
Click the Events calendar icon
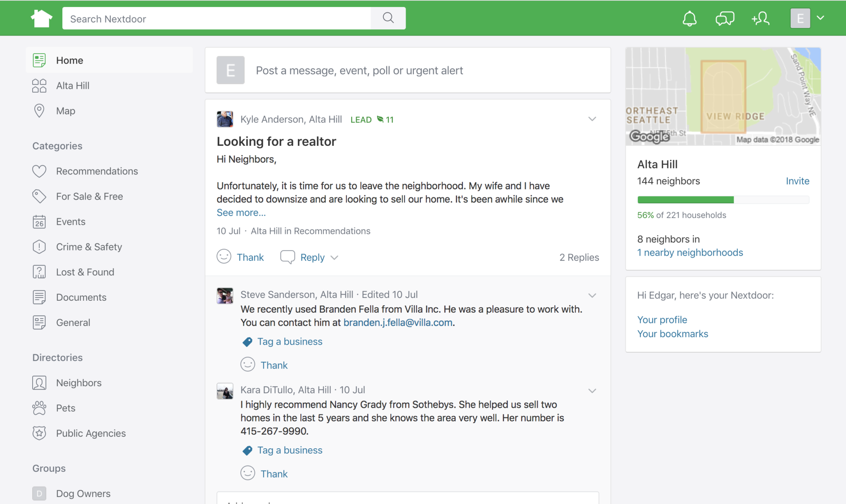pos(39,221)
